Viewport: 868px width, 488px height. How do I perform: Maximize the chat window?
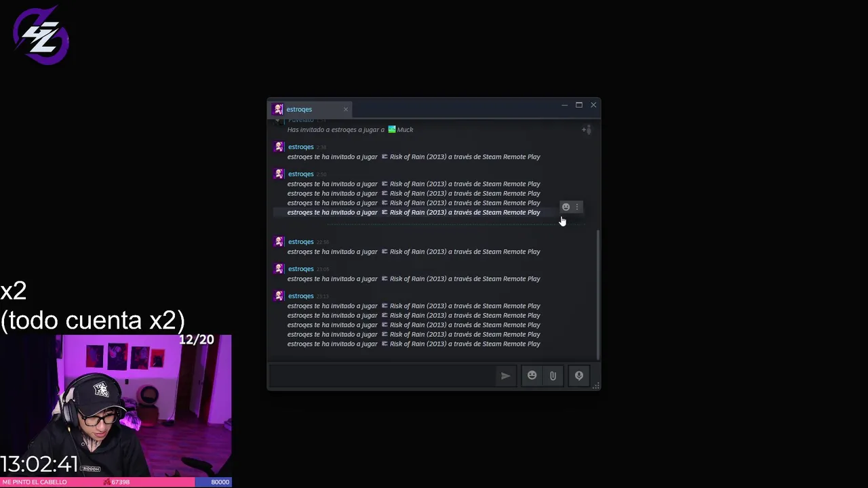(579, 105)
